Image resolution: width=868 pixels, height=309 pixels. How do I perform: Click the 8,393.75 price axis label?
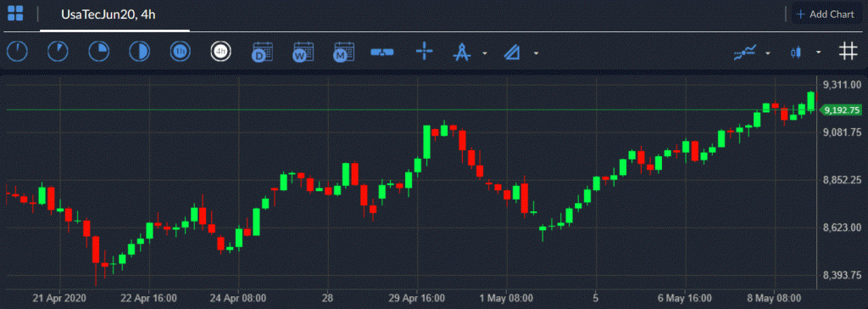pos(842,275)
